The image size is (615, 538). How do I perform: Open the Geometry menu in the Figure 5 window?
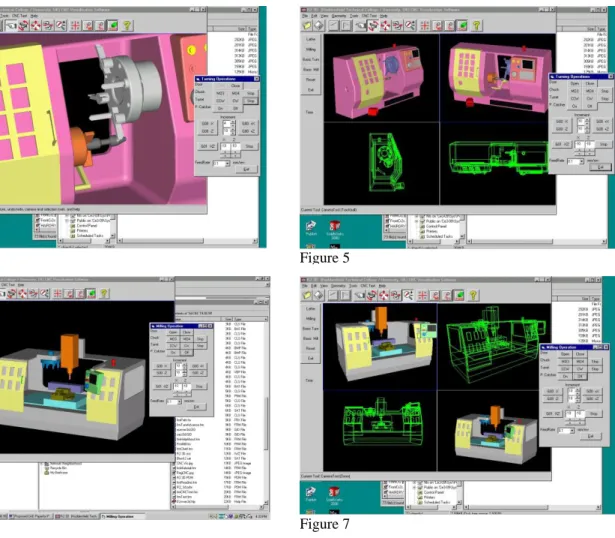tap(338, 16)
